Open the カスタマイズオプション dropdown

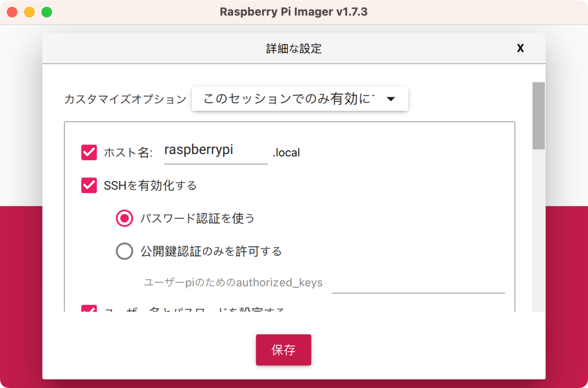pyautogui.click(x=300, y=99)
